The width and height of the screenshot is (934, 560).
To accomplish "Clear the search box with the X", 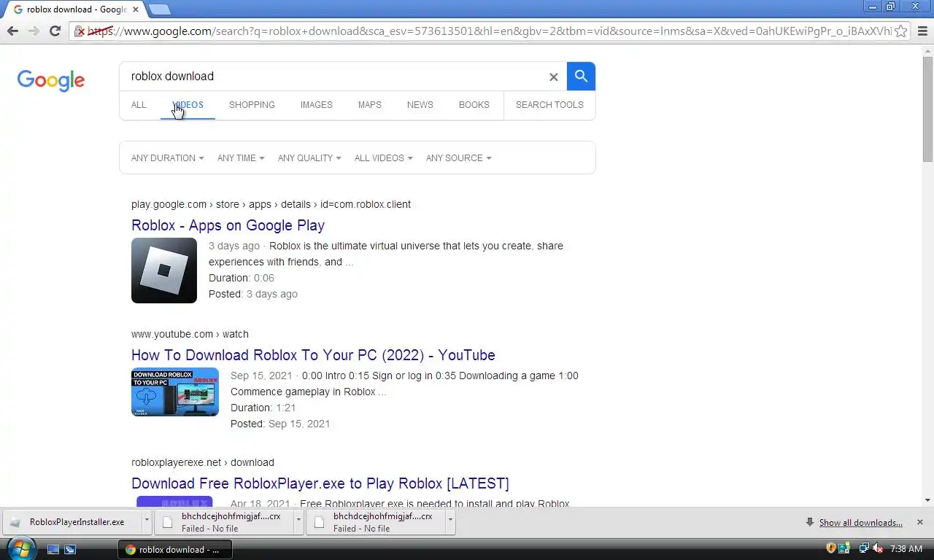I will point(553,77).
